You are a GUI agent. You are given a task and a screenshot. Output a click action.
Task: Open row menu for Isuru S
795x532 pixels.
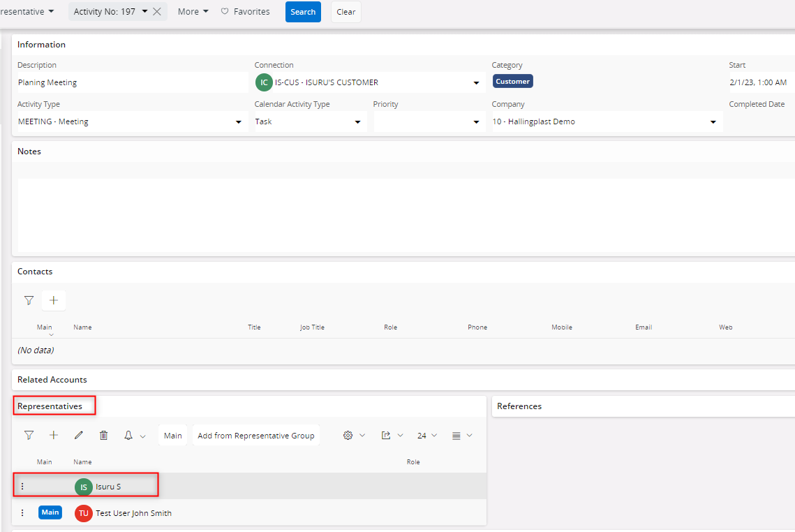click(22, 486)
